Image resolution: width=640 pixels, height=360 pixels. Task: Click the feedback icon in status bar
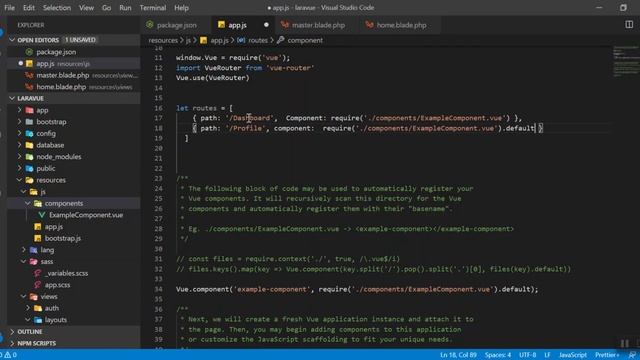click(631, 355)
